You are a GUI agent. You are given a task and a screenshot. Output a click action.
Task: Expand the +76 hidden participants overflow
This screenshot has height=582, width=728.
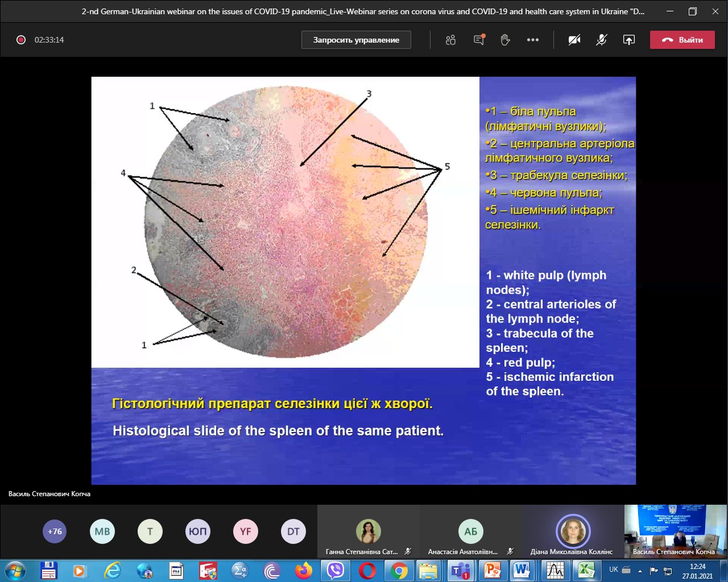pyautogui.click(x=55, y=531)
